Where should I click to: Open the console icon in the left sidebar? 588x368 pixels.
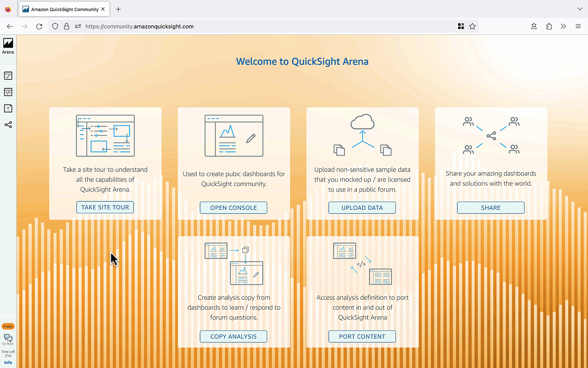tap(8, 76)
